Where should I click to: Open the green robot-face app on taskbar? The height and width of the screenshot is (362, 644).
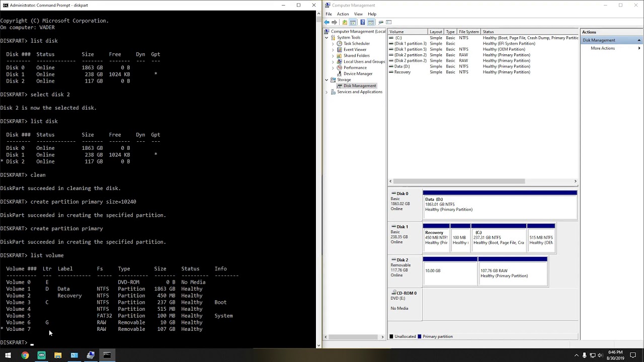41,355
